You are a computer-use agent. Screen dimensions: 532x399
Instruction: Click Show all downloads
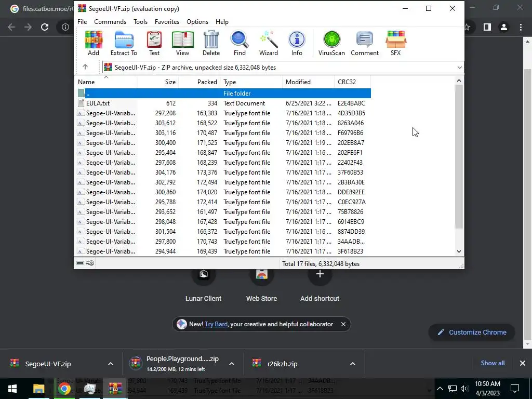(493, 363)
